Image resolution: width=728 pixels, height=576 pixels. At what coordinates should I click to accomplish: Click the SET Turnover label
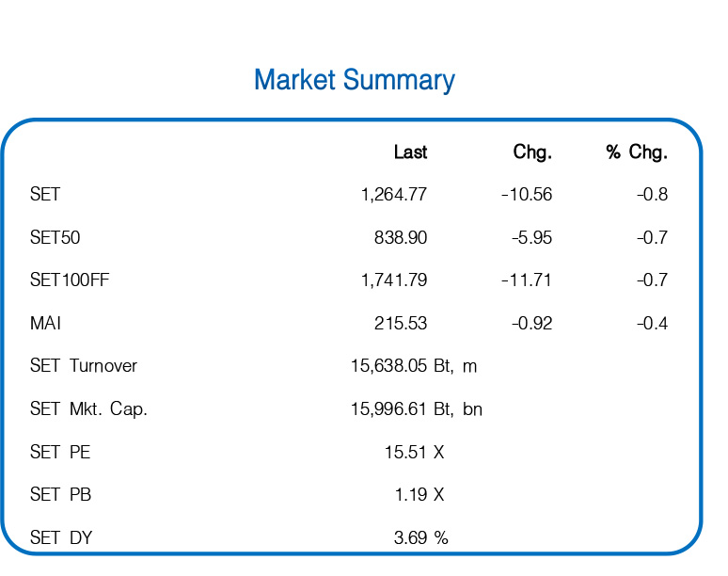pyautogui.click(x=84, y=366)
